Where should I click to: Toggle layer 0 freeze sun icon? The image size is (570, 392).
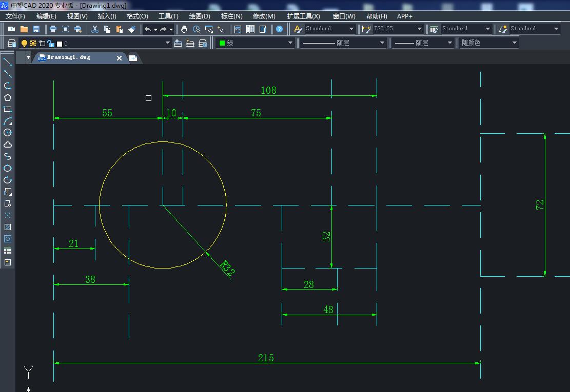(x=33, y=44)
